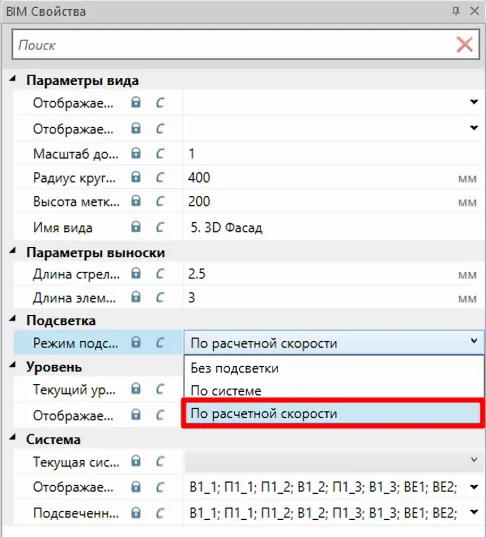This screenshot has height=537, width=486.
Task: Click C icon on Длина элем... row
Action: pos(160,298)
